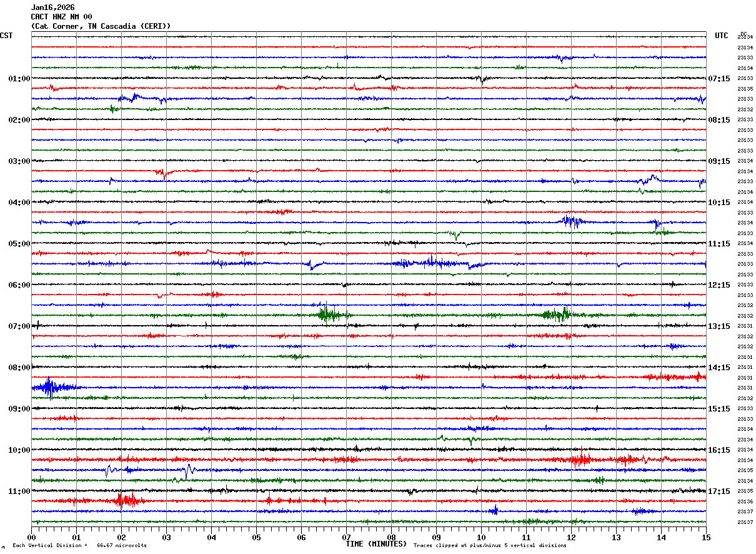Click the Jan16,2026 date header
Screen dimensions: 756x554
coord(52,8)
